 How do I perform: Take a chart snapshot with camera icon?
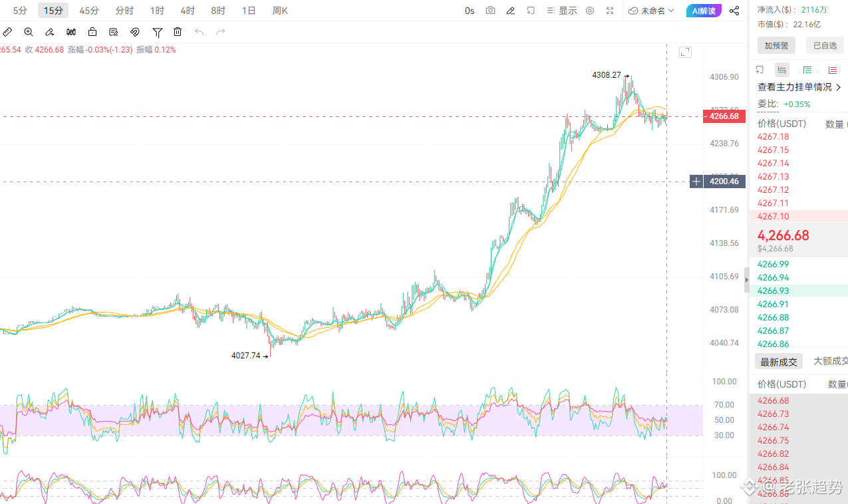click(x=490, y=11)
